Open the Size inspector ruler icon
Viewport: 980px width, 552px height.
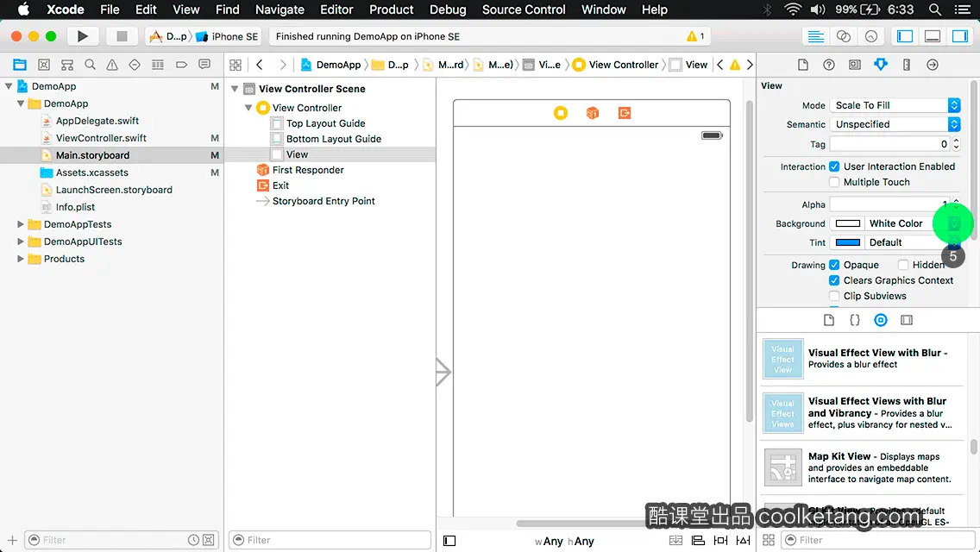[x=907, y=65]
